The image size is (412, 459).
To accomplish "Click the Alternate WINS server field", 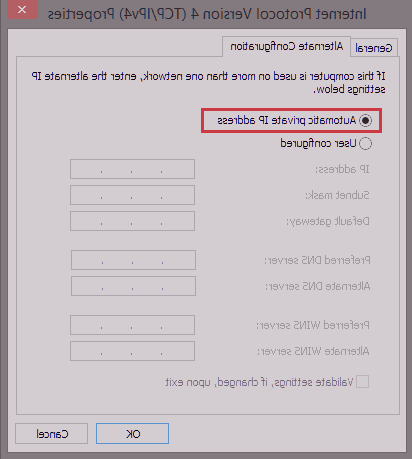I will click(132, 351).
